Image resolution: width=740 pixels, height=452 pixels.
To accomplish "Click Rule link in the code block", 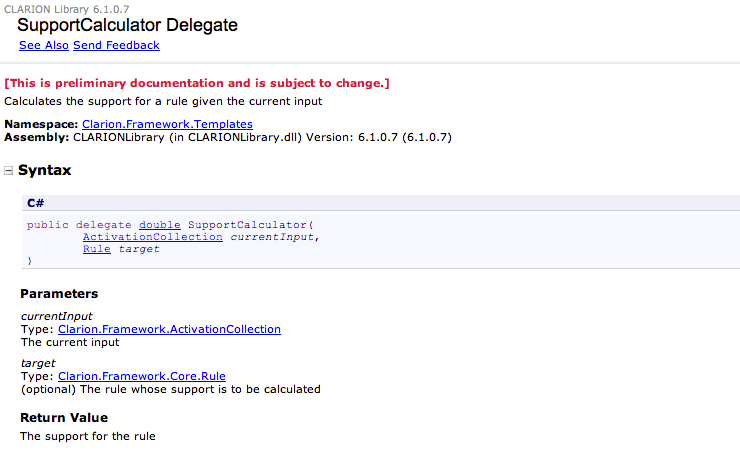I will [x=96, y=249].
